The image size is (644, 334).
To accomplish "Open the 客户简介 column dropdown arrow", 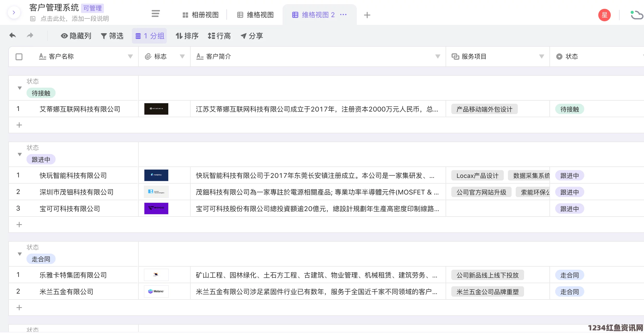I will pos(438,57).
